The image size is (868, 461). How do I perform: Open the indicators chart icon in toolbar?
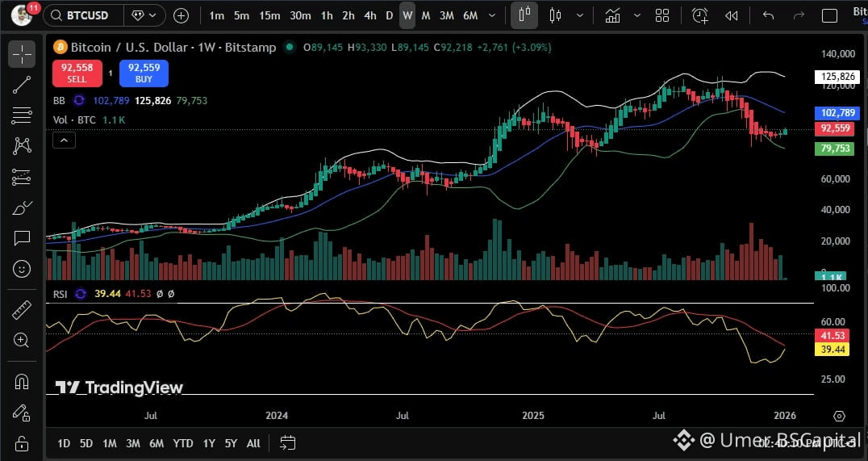tap(613, 15)
